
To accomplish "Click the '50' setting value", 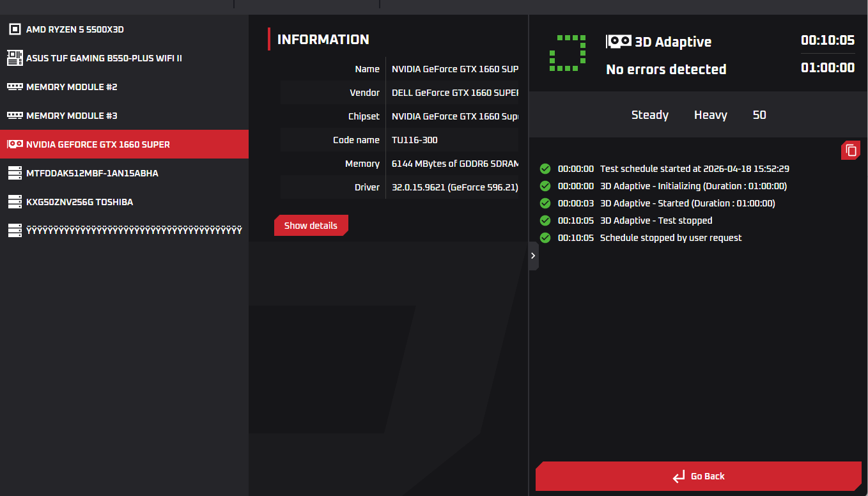I will 759,115.
